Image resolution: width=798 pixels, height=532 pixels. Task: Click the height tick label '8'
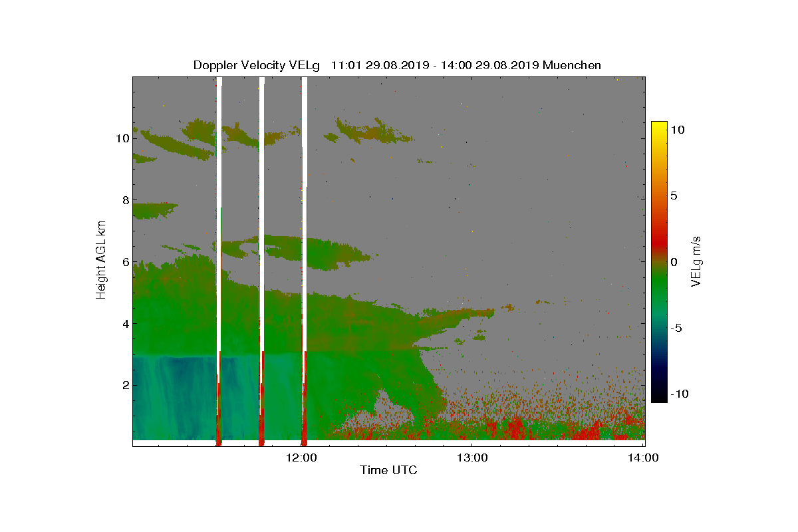[x=124, y=200]
